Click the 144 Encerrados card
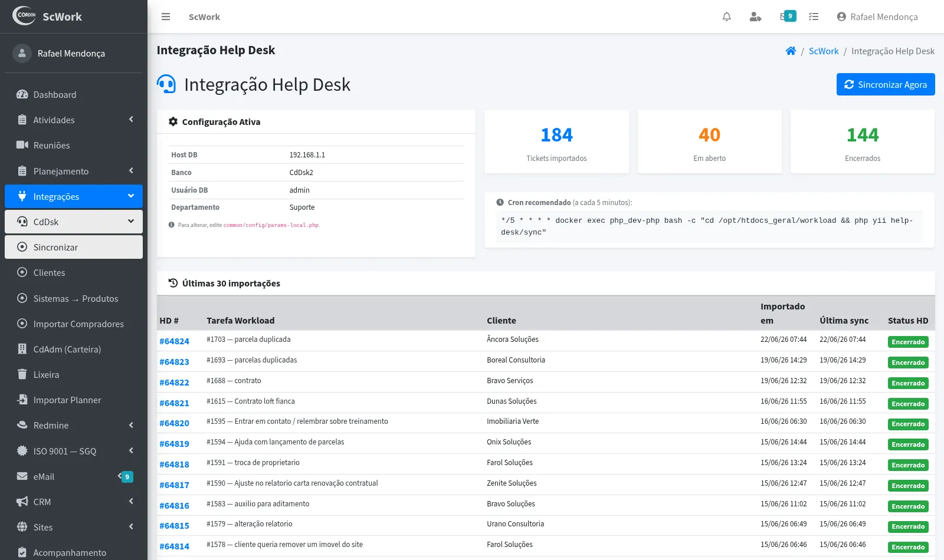This screenshot has height=560, width=944. click(x=863, y=141)
